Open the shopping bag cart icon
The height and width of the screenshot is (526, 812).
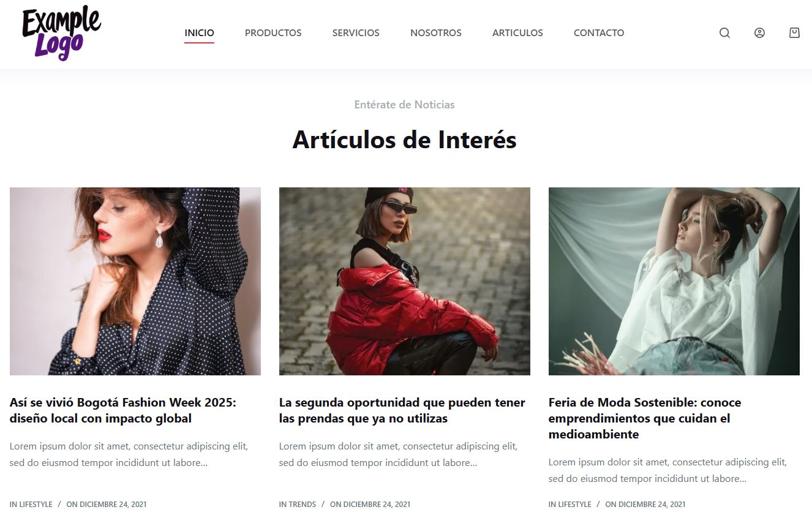click(794, 33)
